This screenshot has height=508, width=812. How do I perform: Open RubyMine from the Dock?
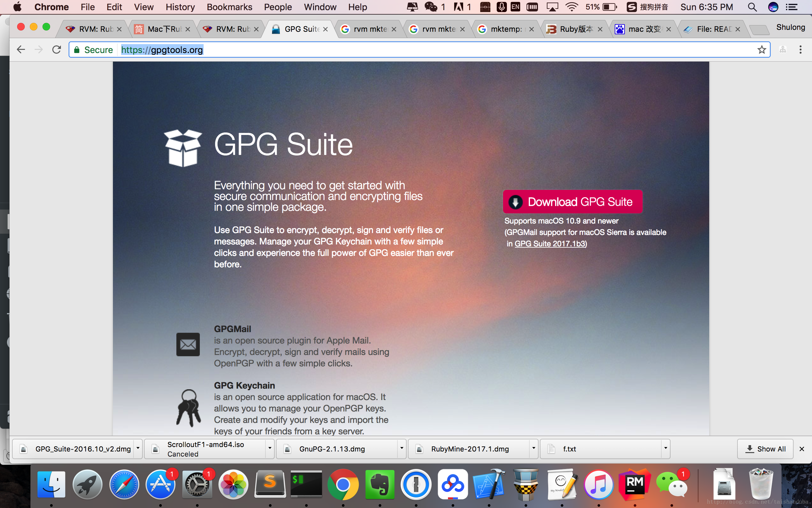click(x=635, y=484)
